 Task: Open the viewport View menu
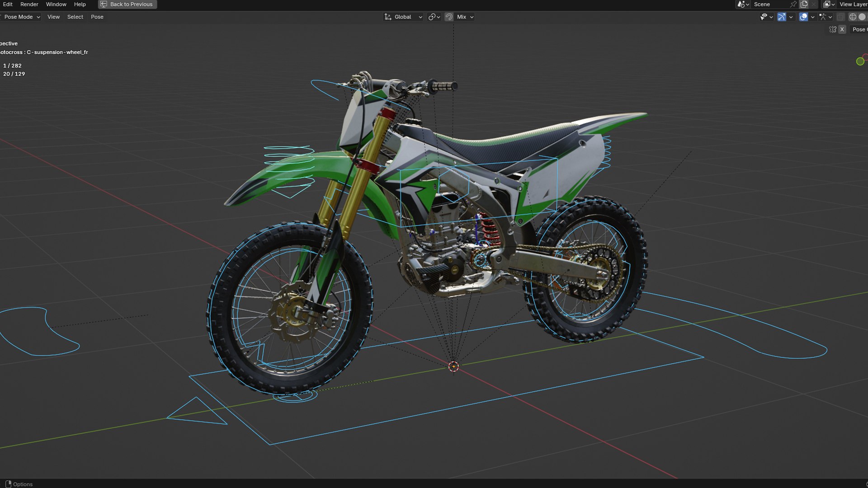tap(53, 17)
